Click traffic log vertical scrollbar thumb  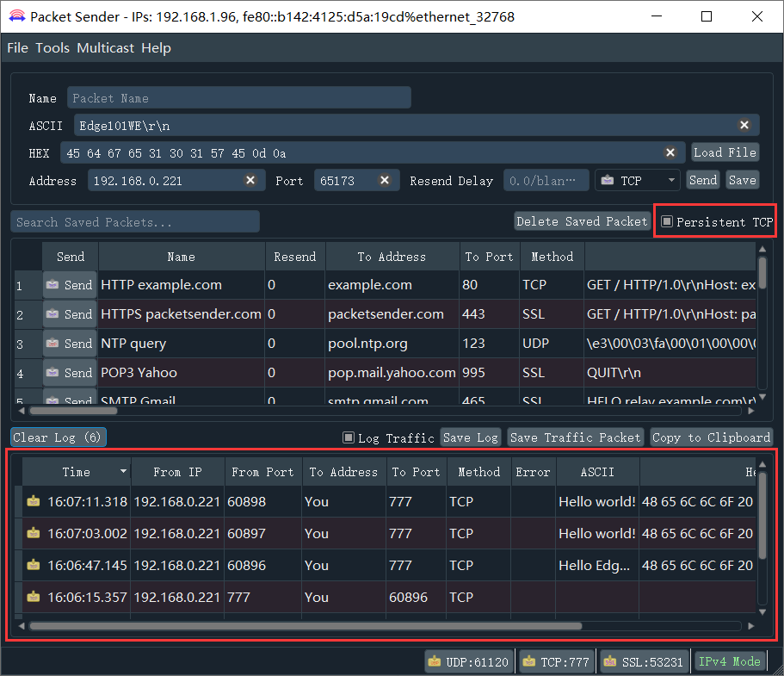tap(762, 515)
